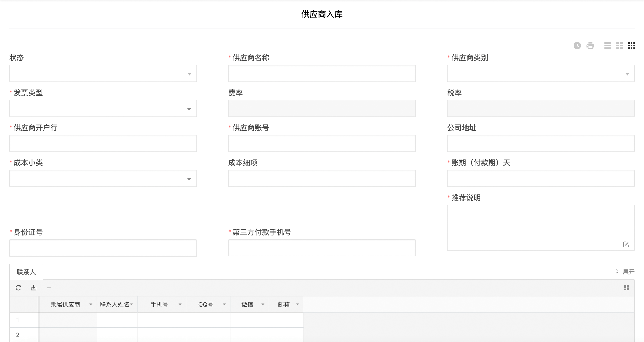The image size is (644, 342).
Task: Switch to two-column layout icon
Action: [x=619, y=46]
